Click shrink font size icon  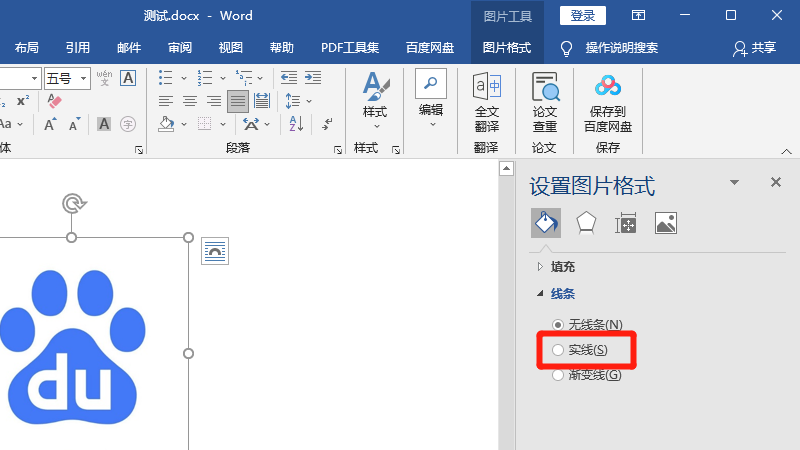point(74,124)
